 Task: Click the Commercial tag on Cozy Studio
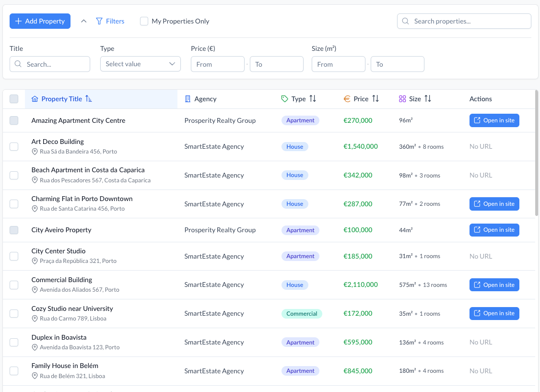302,314
